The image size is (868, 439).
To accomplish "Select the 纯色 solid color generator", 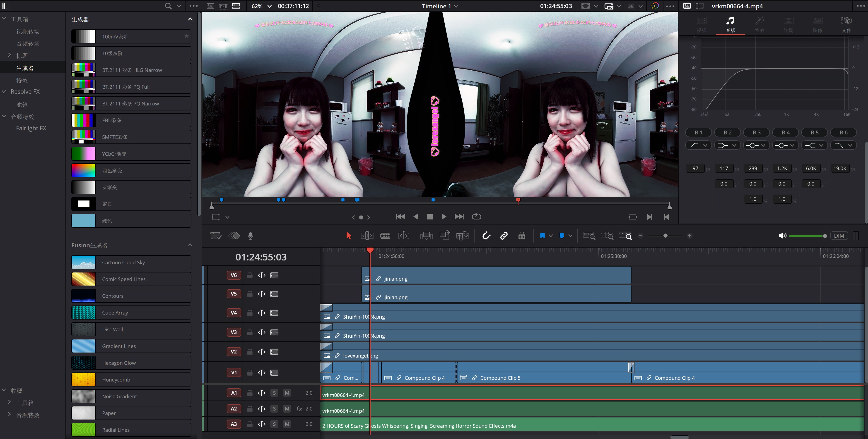I will pos(131,221).
